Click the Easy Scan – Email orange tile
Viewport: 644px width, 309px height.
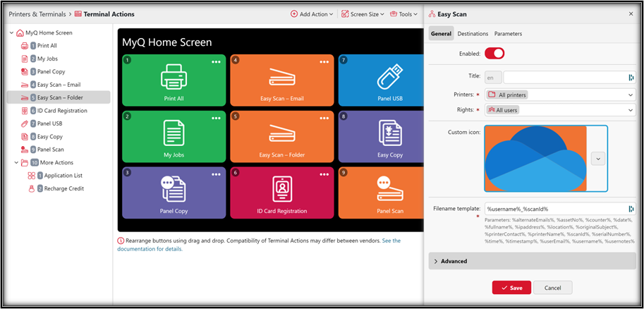tap(281, 80)
